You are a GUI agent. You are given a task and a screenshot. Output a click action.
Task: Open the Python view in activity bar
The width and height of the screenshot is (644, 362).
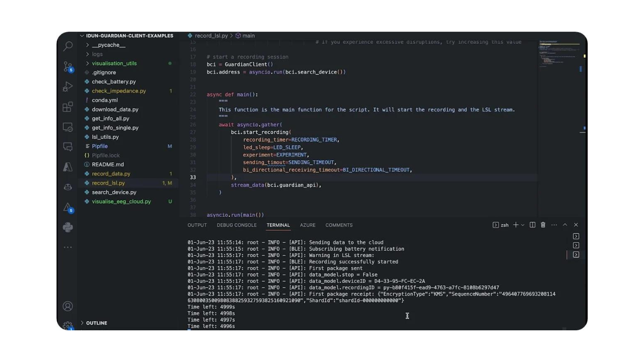tap(68, 227)
